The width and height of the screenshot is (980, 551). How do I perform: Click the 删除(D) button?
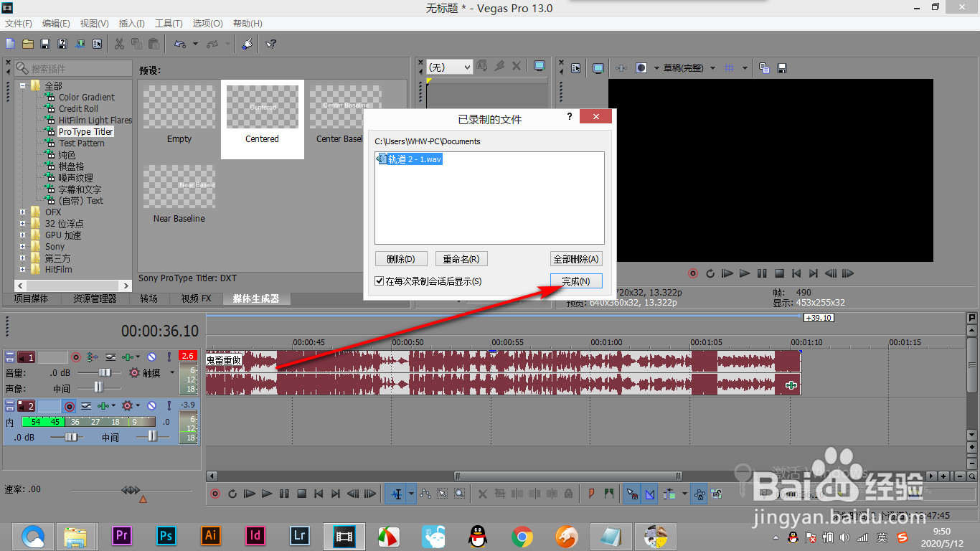(x=401, y=259)
